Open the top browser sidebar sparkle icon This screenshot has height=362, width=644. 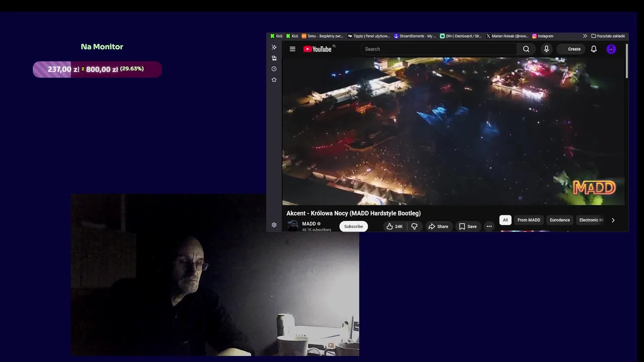(274, 47)
